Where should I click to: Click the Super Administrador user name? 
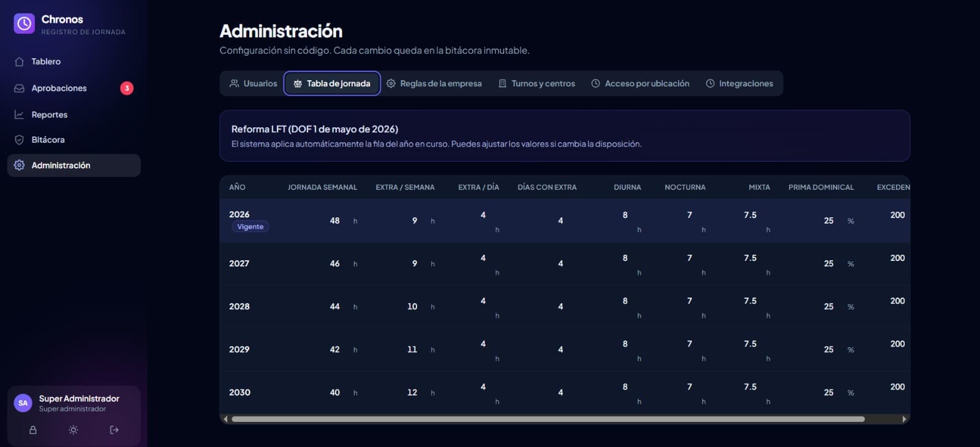click(79, 399)
